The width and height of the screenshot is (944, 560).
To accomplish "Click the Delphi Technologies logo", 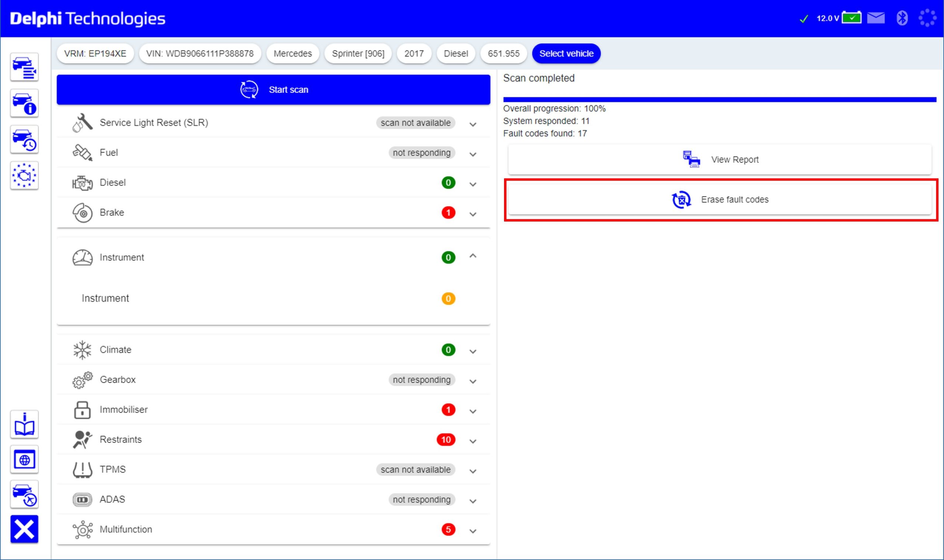I will [x=87, y=19].
